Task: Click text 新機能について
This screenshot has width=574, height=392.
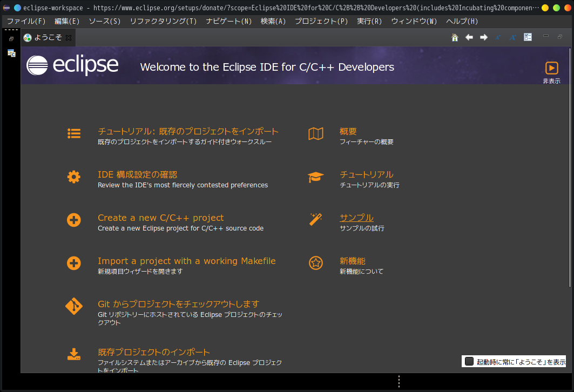Action: coord(362,271)
